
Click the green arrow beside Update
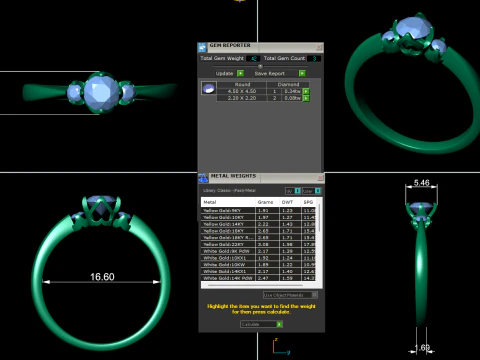click(x=240, y=73)
